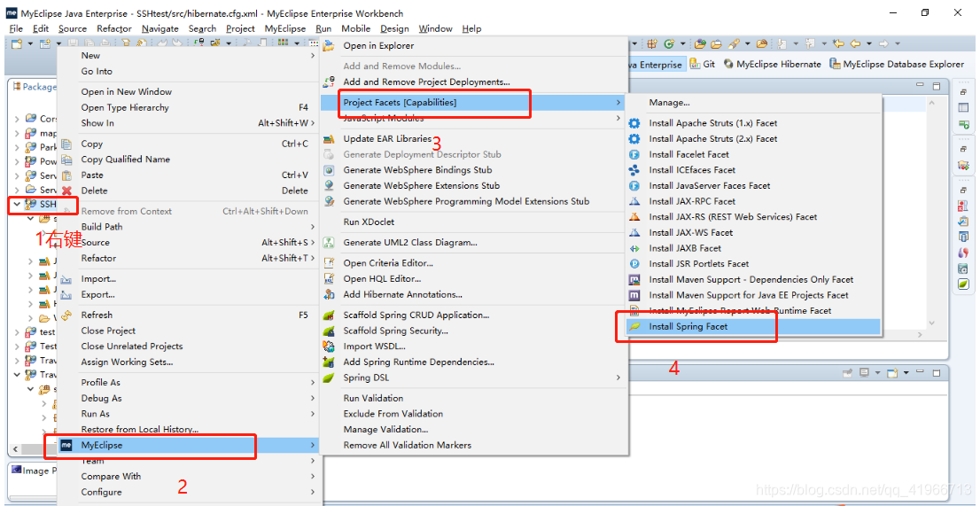Image resolution: width=980 pixels, height=506 pixels.
Task: Choose Install Spring Facet
Action: (754, 326)
